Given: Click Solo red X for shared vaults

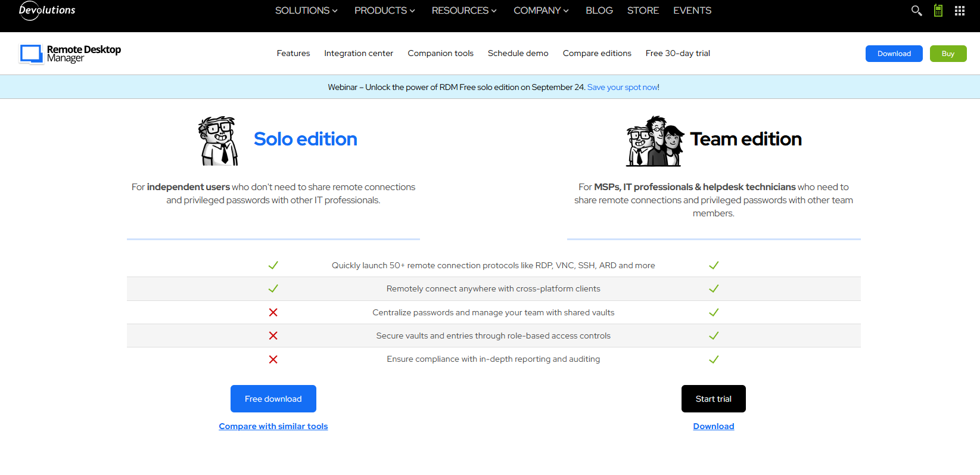Looking at the screenshot, I should pyautogui.click(x=273, y=312).
